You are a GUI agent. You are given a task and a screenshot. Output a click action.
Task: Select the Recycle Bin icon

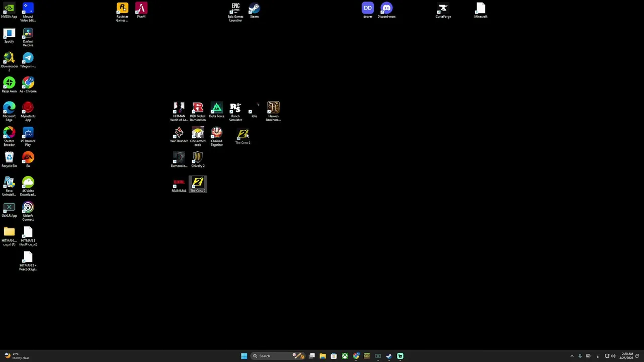click(x=9, y=159)
